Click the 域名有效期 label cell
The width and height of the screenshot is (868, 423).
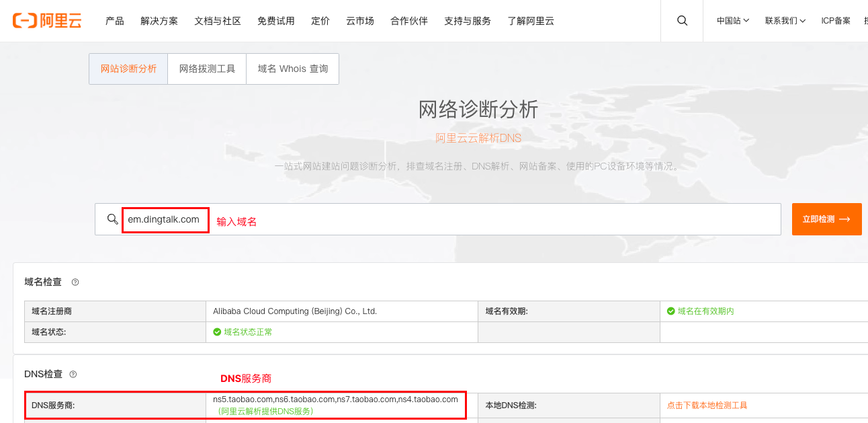[568, 311]
